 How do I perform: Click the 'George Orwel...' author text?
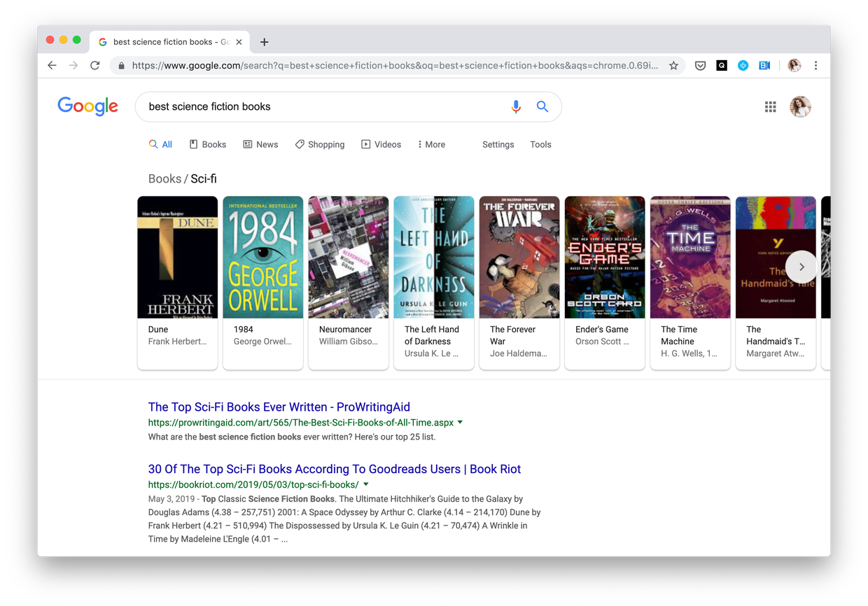click(262, 341)
